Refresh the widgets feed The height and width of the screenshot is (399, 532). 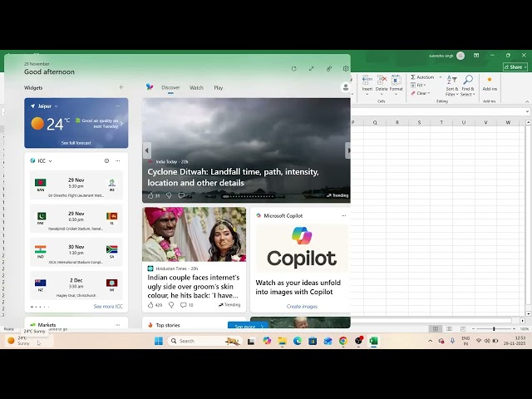point(293,68)
